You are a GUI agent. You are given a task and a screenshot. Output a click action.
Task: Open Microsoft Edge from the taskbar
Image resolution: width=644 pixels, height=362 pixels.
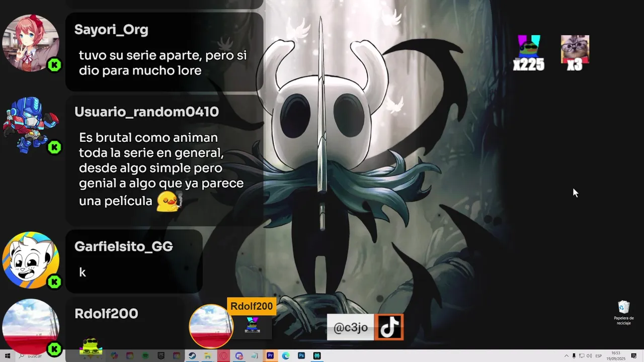pyautogui.click(x=286, y=356)
